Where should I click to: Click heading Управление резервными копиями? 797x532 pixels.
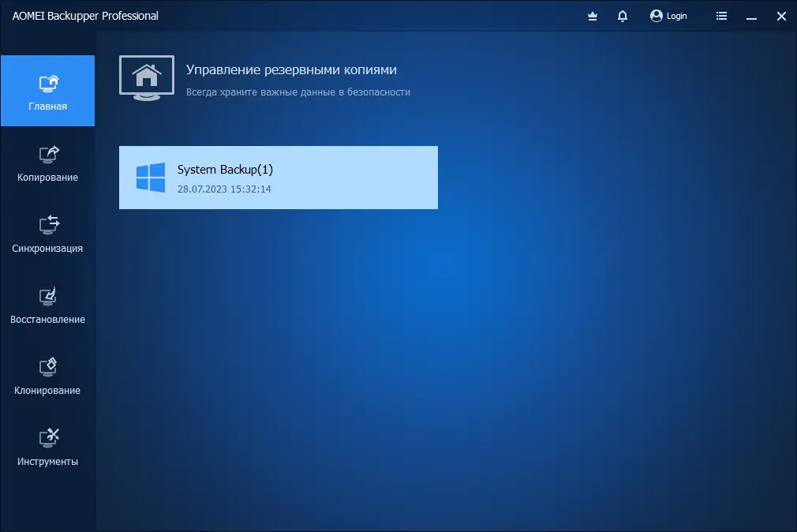pos(291,69)
